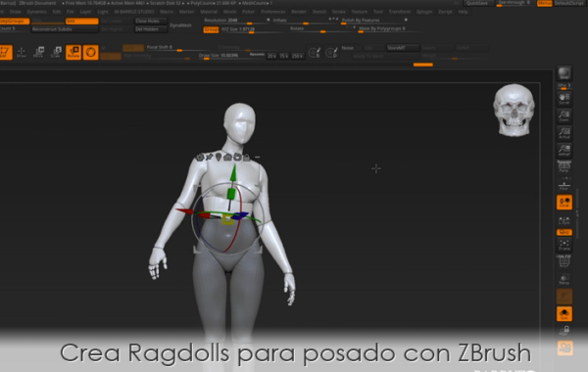Click the QuickSave button

click(477, 3)
